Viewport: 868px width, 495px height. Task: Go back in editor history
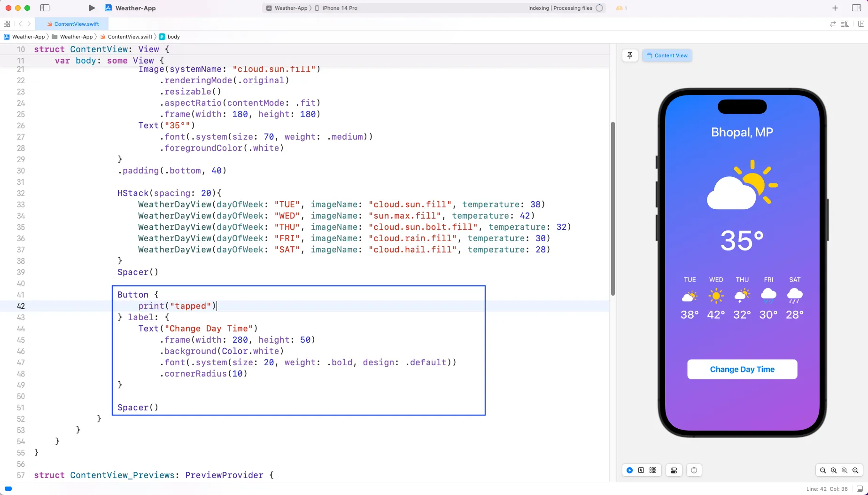point(20,24)
